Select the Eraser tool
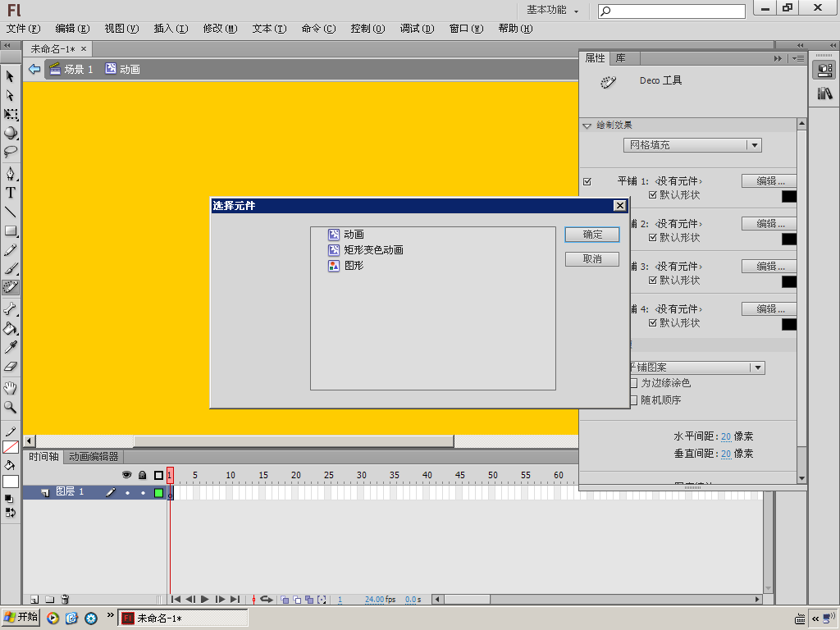The height and width of the screenshot is (630, 840). tap(10, 367)
